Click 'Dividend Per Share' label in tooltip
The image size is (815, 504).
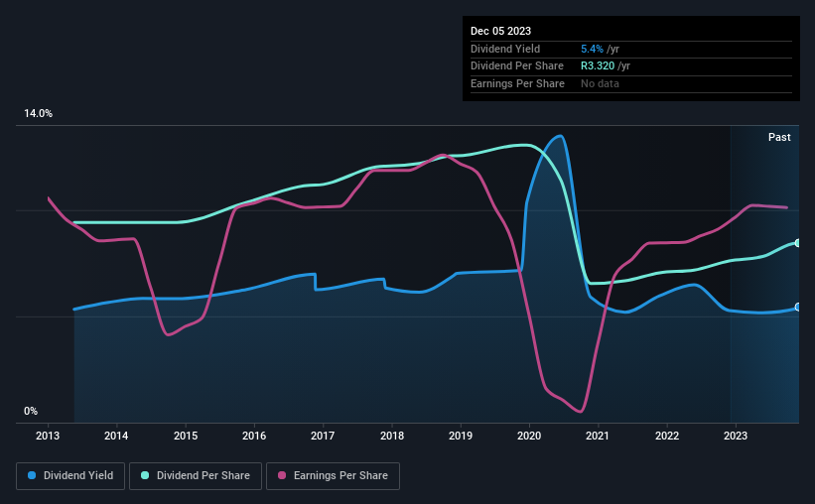pos(516,66)
